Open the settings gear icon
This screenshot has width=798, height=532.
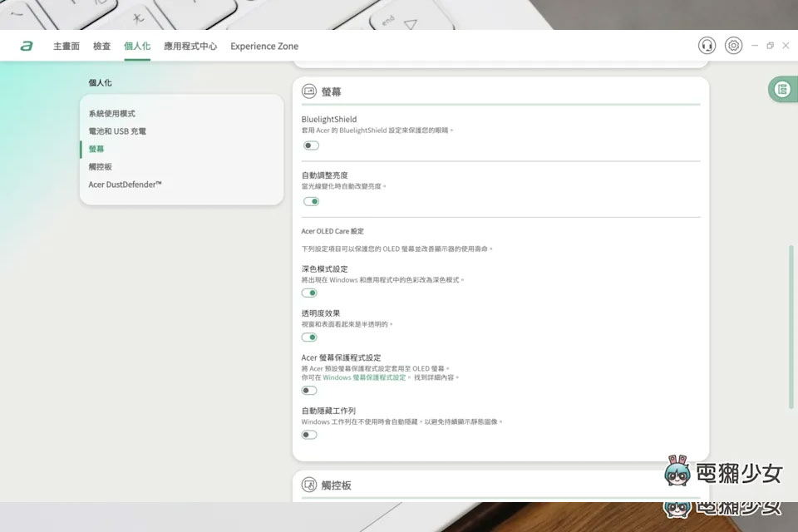pyautogui.click(x=733, y=46)
